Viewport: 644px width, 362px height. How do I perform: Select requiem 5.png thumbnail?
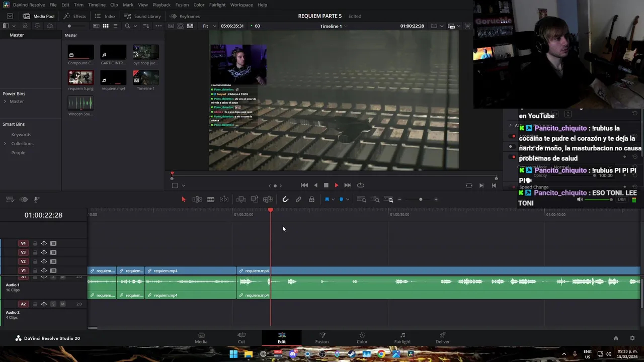click(x=80, y=77)
